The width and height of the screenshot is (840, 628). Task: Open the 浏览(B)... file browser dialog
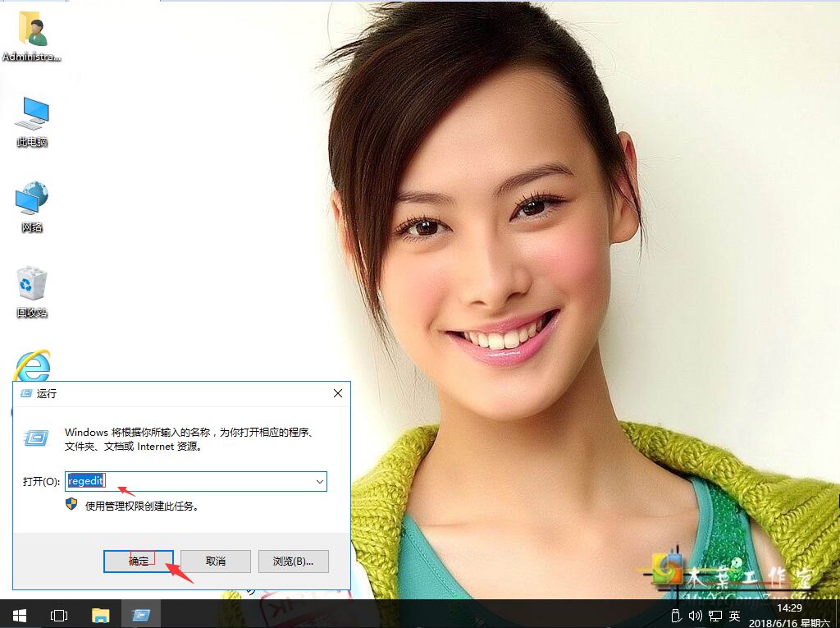point(293,561)
